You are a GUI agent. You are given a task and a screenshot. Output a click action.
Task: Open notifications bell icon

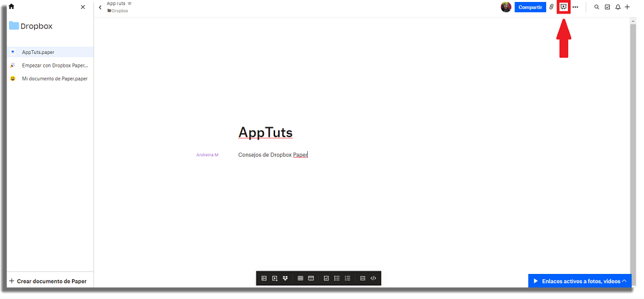[618, 7]
